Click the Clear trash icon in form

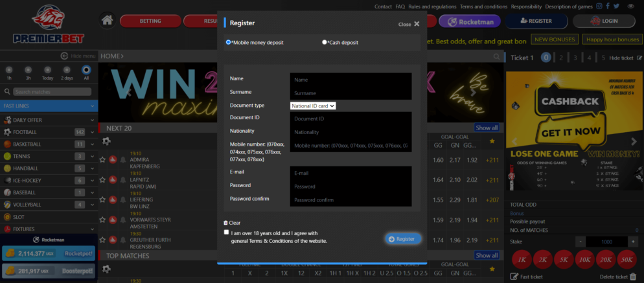[226, 223]
